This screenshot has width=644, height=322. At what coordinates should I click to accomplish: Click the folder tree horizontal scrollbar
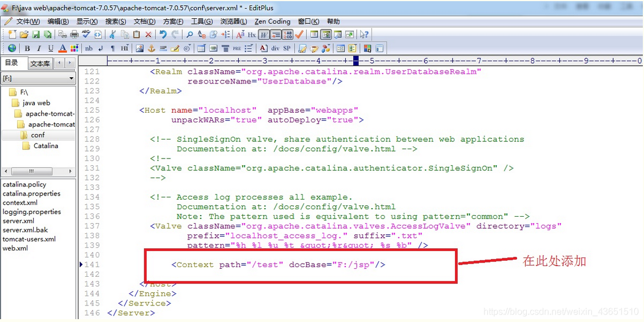coord(38,171)
